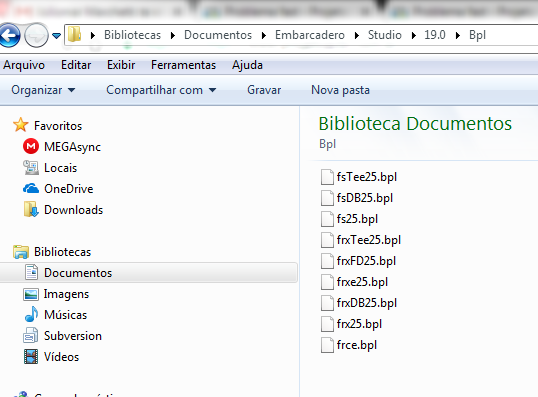Click the Downloads folder icon
Viewport: 538px width, 397px height.
pyautogui.click(x=31, y=209)
